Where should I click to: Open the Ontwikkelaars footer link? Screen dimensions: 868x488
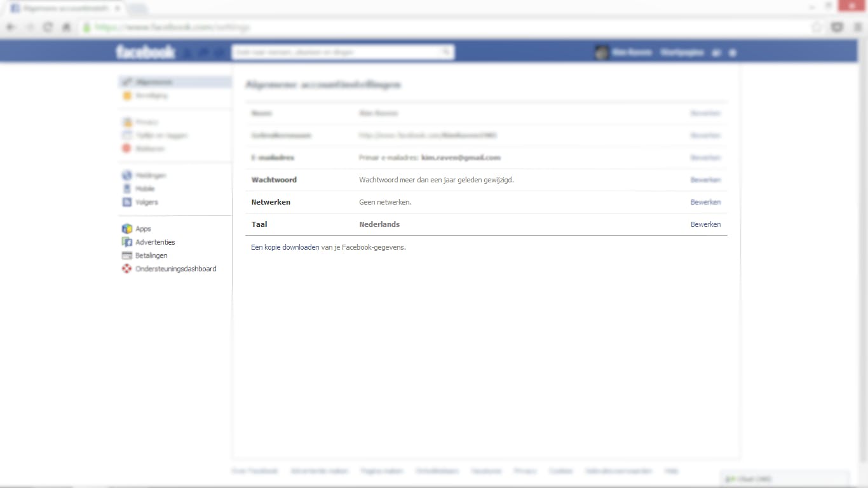click(x=437, y=471)
